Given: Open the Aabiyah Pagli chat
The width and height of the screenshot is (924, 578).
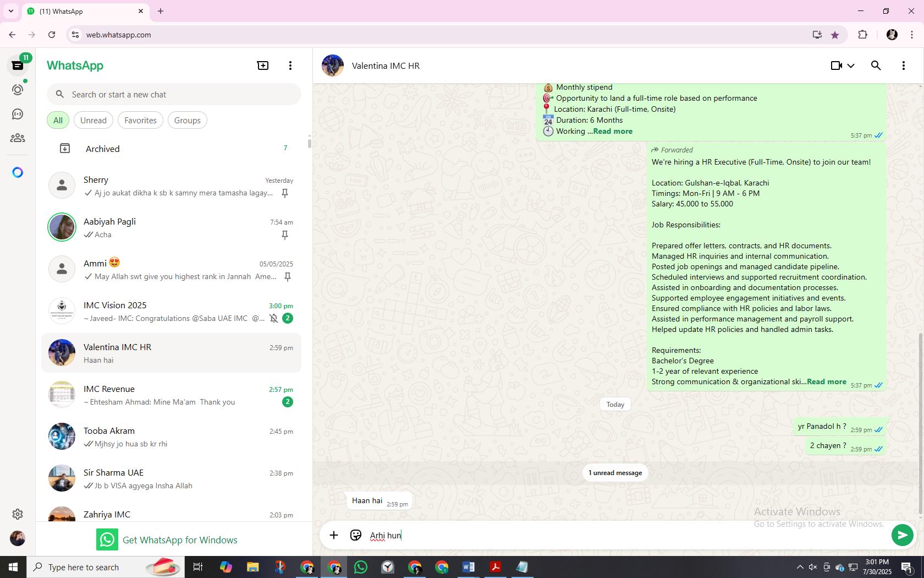Looking at the screenshot, I should point(172,227).
